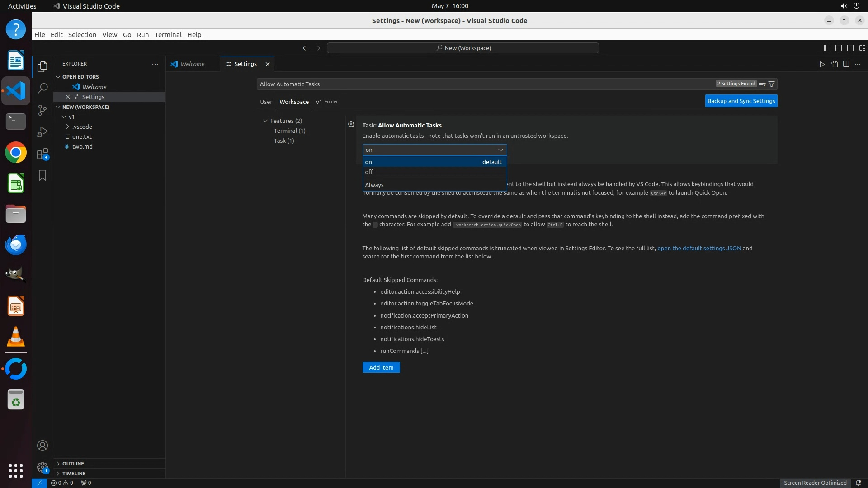Click the Accounts icon in activity bar
The height and width of the screenshot is (488, 868).
(x=42, y=446)
